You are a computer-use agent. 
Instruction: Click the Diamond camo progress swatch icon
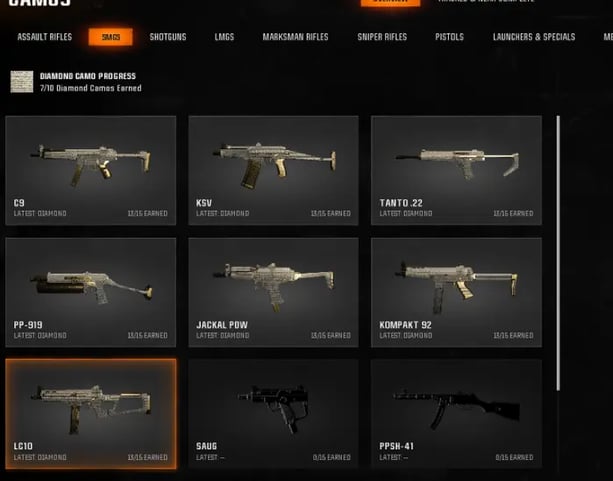pyautogui.click(x=22, y=82)
